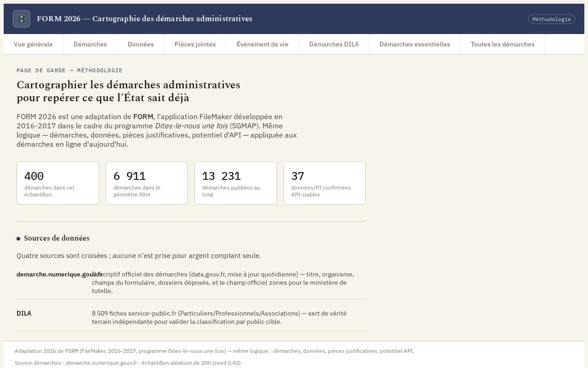This screenshot has width=588, height=368.
Task: Open the Méthodologie badge in header
Action: pyautogui.click(x=551, y=19)
